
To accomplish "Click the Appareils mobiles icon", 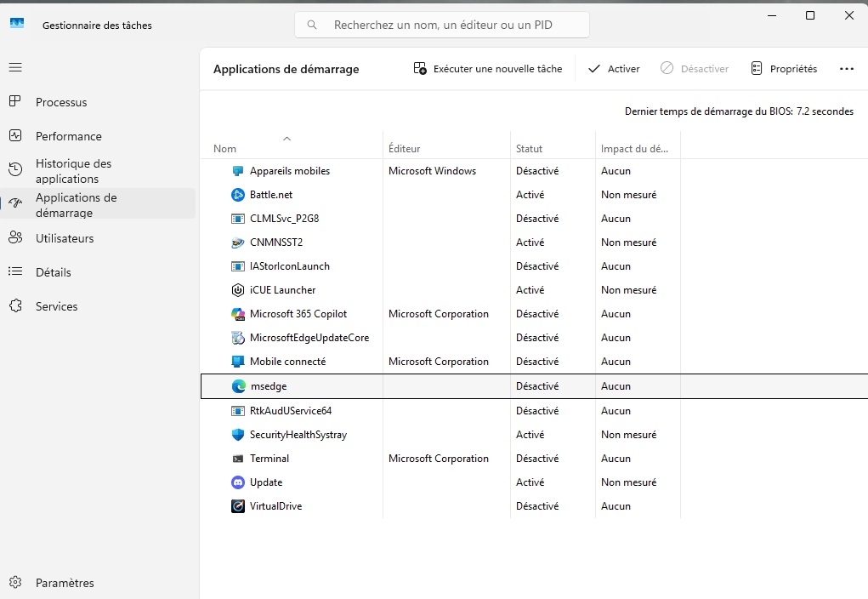I will click(x=238, y=171).
